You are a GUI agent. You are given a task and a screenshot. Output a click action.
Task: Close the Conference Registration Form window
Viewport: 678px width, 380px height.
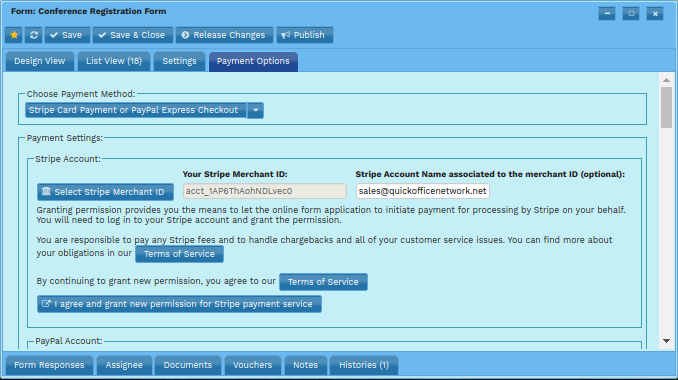655,13
